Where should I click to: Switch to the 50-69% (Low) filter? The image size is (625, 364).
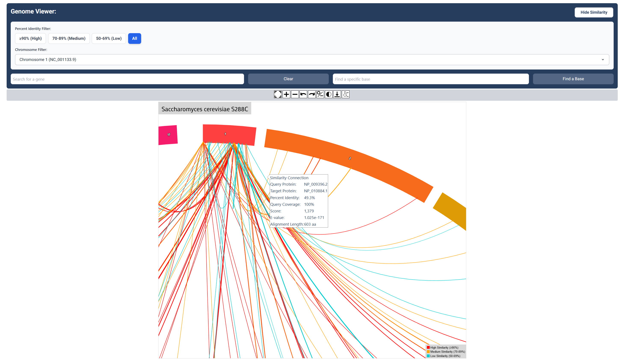[109, 38]
